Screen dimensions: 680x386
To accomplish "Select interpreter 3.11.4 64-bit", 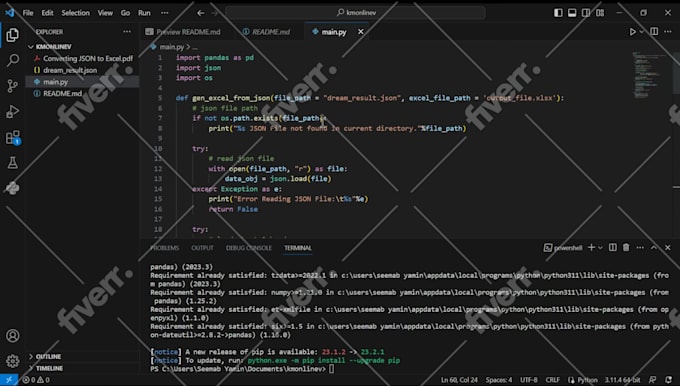I will [x=622, y=380].
